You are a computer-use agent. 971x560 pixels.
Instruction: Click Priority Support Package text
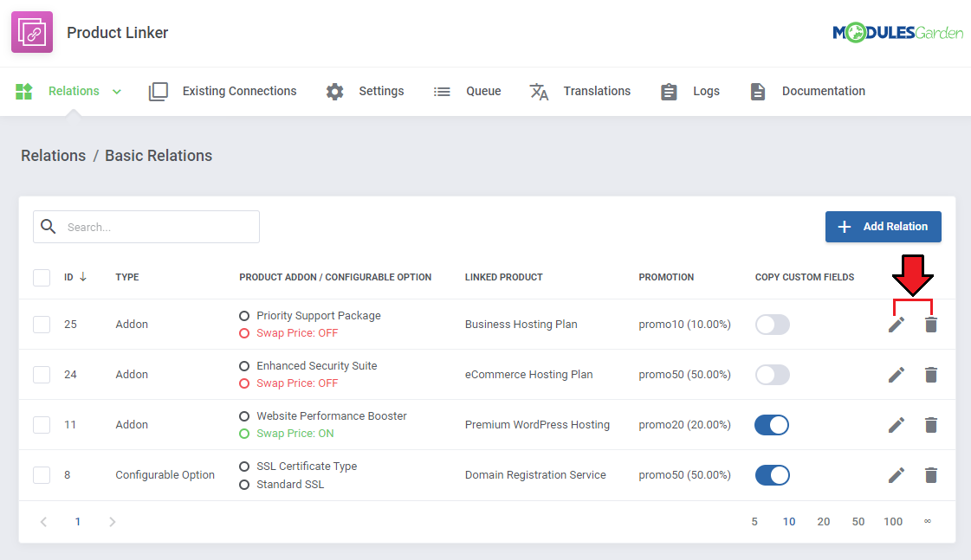tap(318, 316)
